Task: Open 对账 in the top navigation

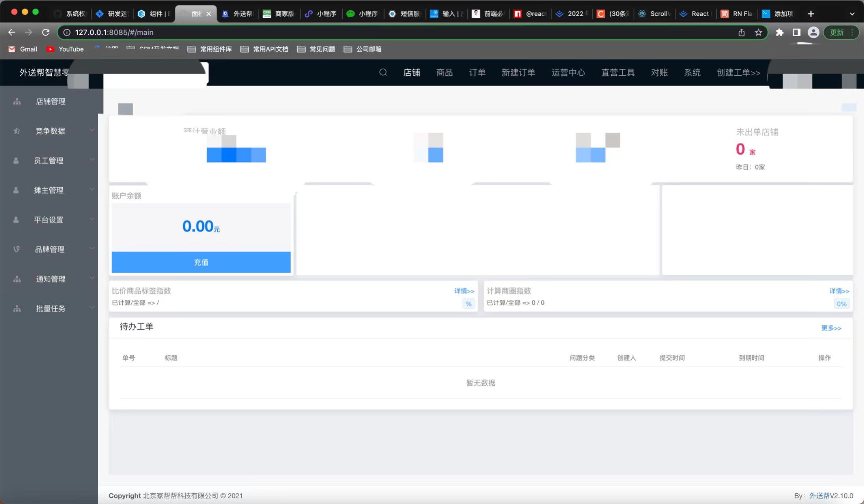Action: 659,73
